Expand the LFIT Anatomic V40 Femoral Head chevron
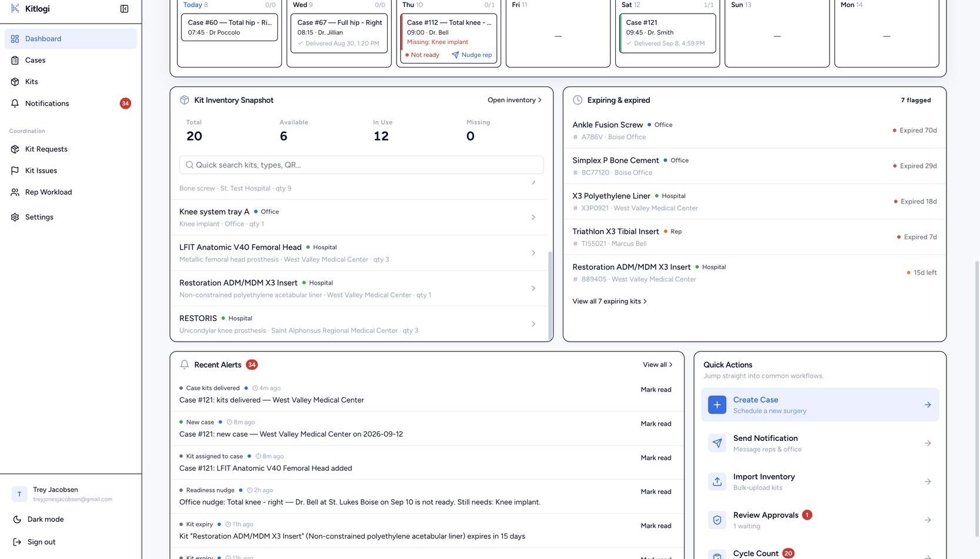Screen dimensions: 980x559 (x=533, y=253)
